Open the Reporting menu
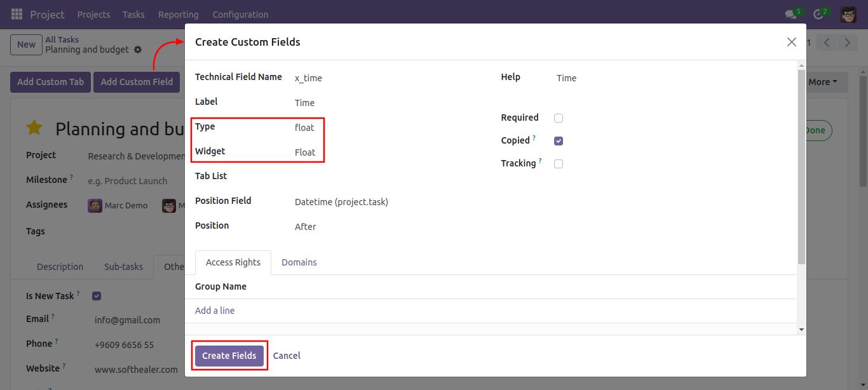The height and width of the screenshot is (390, 868). (x=179, y=14)
